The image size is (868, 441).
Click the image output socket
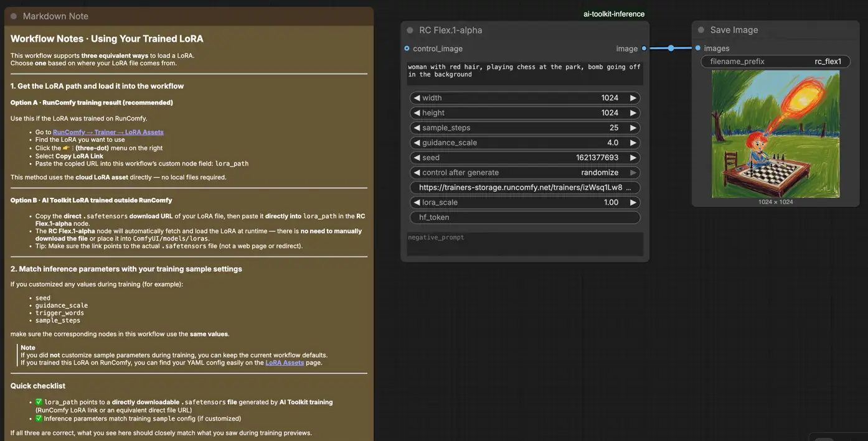coord(644,49)
